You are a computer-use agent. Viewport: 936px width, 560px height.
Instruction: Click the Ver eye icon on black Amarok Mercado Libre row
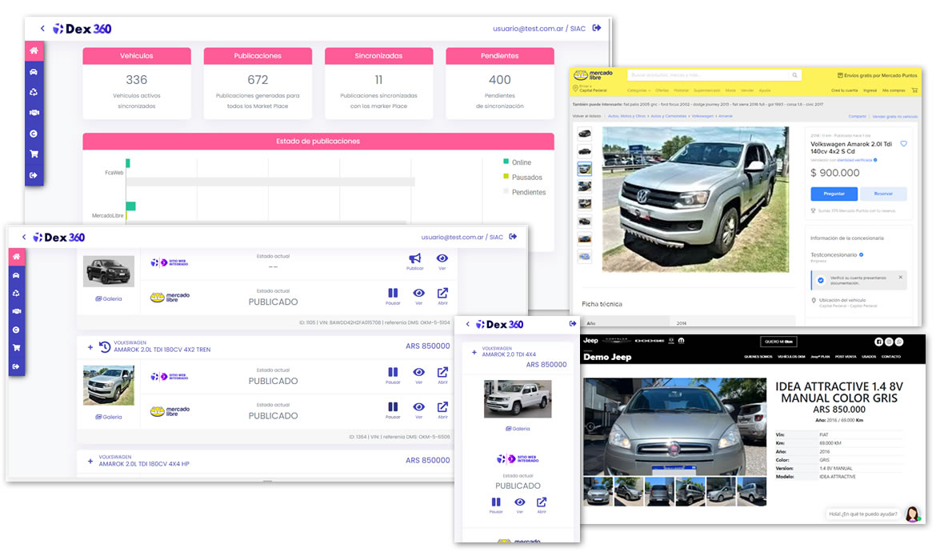coord(419,293)
